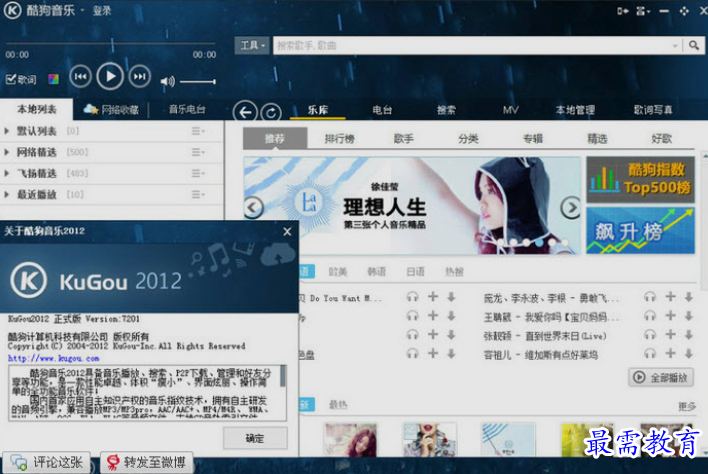Viewport: 708px width, 474px height.
Task: Play the current track
Action: (110, 76)
